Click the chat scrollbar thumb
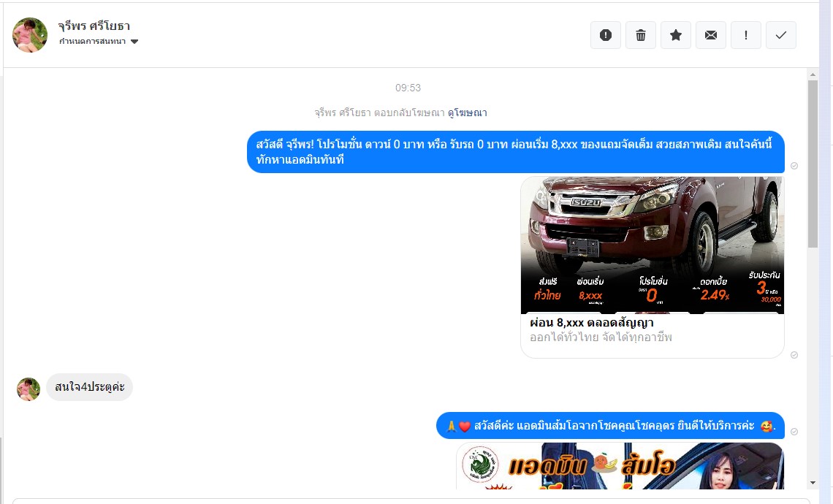This screenshot has height=504, width=833. (x=813, y=164)
